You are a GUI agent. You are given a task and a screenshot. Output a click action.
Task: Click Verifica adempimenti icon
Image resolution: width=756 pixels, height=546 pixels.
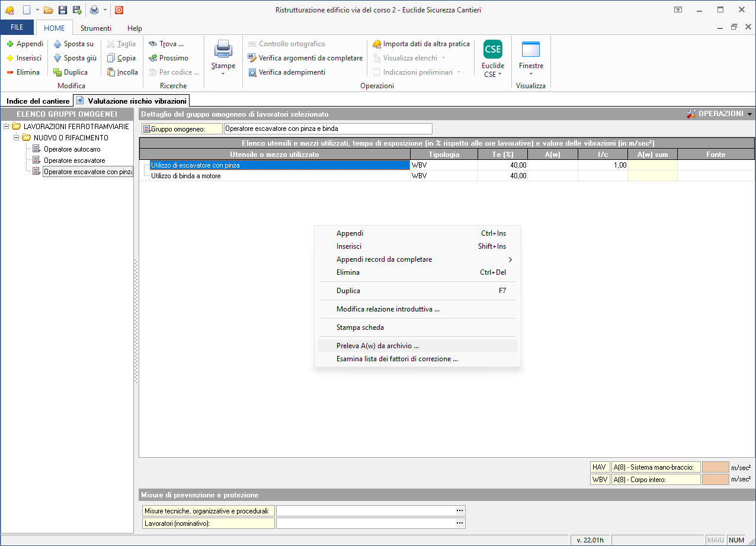click(x=252, y=72)
